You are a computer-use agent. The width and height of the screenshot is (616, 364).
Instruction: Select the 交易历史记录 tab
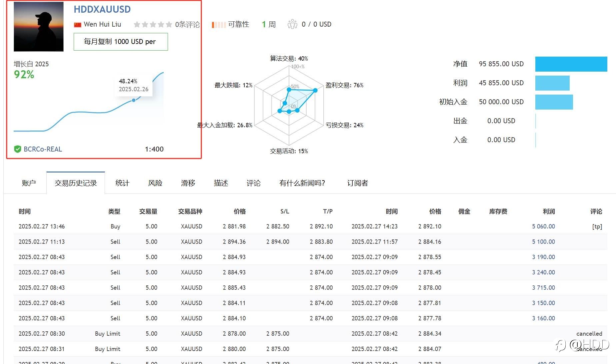76,183
